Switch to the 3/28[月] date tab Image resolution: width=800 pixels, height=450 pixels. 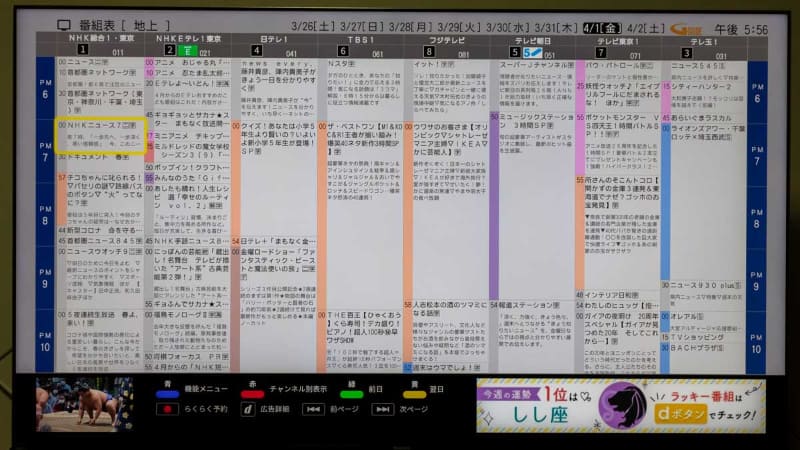pos(411,27)
